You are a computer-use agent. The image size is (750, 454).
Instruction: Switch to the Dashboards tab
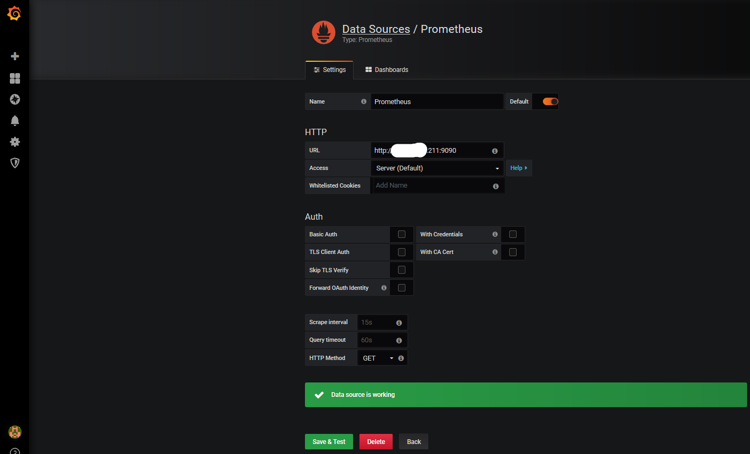click(386, 70)
